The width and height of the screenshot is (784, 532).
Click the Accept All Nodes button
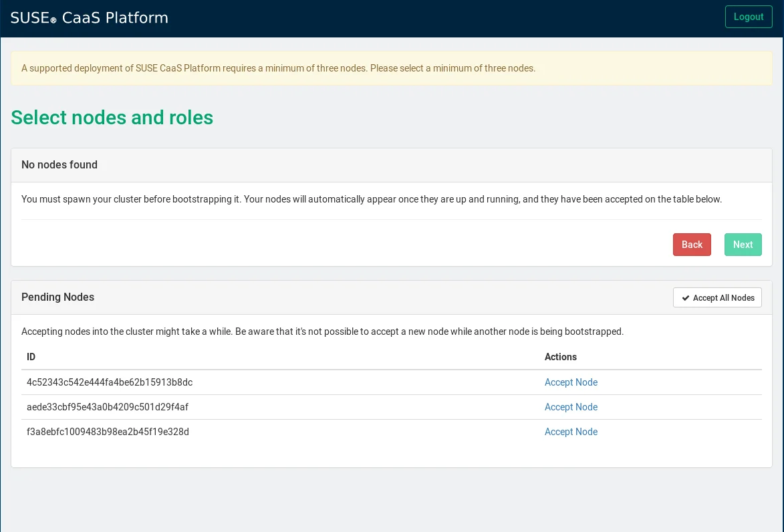(717, 297)
